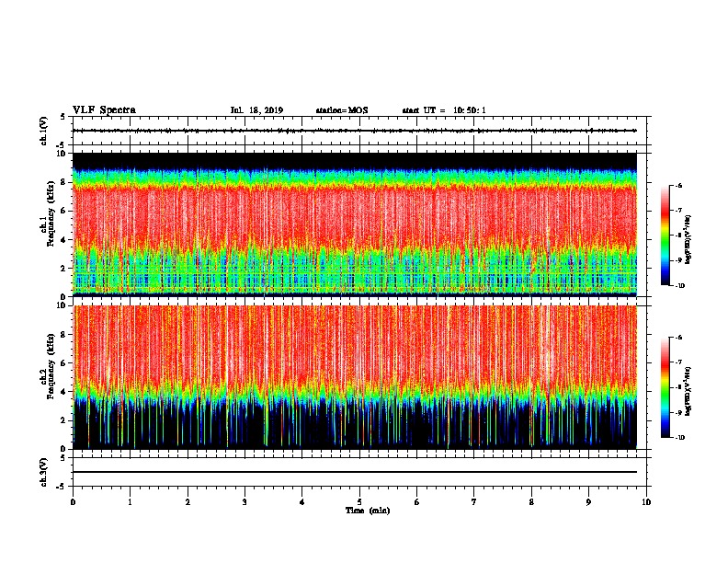Click the ch.1 spectrogram panel

355,224
